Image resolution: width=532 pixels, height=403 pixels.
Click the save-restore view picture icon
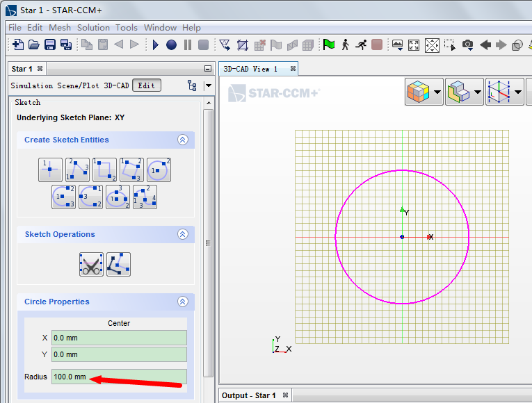397,44
